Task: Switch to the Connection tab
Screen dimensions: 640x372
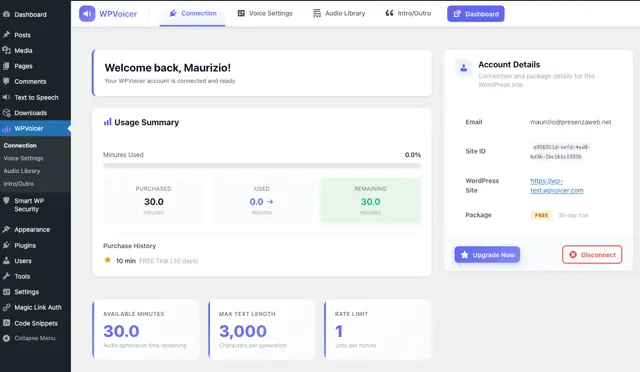Action: (x=193, y=13)
